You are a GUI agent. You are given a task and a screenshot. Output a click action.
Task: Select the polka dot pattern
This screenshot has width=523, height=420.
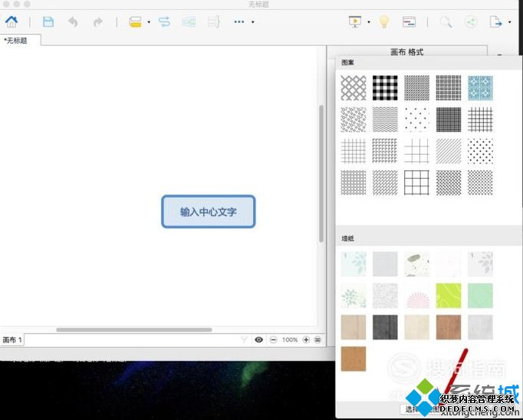pos(480,151)
